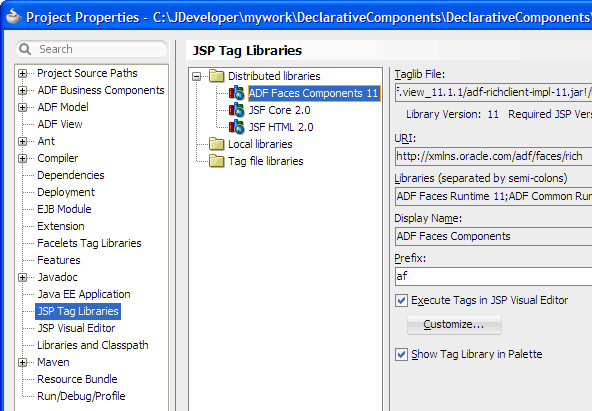
Task: Click the Libraries semicolon-separated field
Action: pos(493,196)
